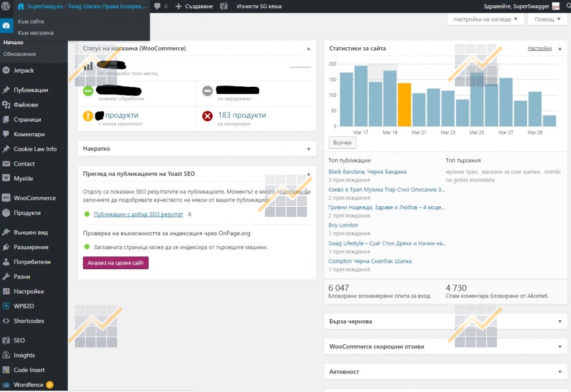Click the Файлове media icon
Image resolution: width=571 pixels, height=392 pixels.
point(6,105)
